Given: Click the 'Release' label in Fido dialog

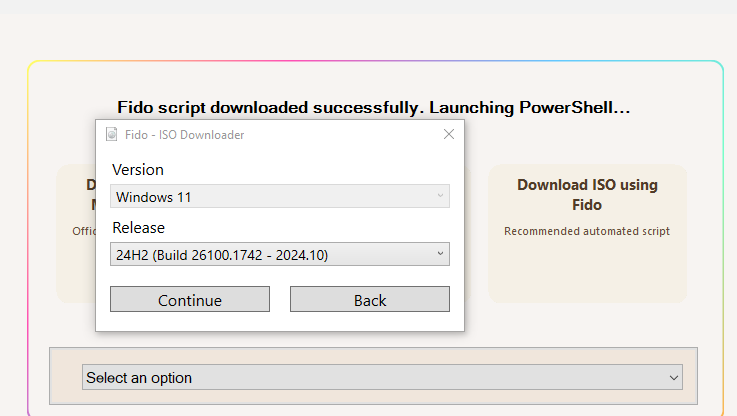Looking at the screenshot, I should (139, 228).
